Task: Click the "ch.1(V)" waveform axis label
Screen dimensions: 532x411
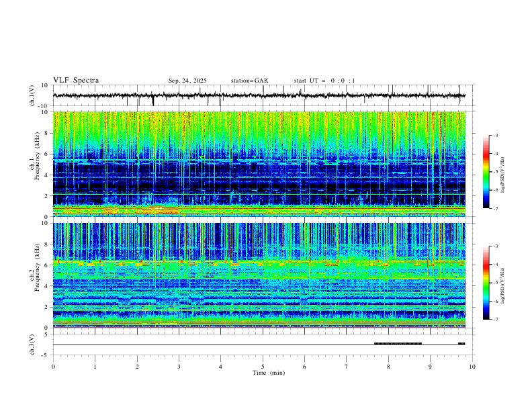Action: tap(32, 95)
